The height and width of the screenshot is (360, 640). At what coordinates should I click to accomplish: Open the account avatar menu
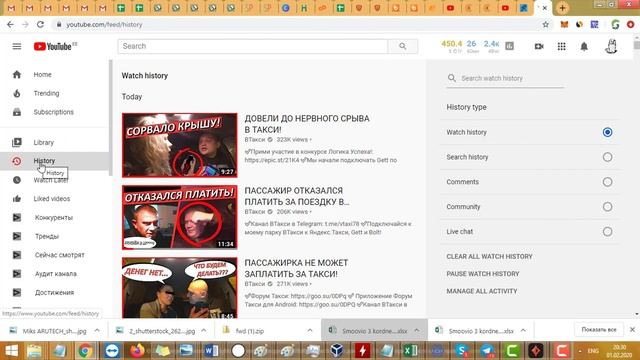[x=611, y=47]
